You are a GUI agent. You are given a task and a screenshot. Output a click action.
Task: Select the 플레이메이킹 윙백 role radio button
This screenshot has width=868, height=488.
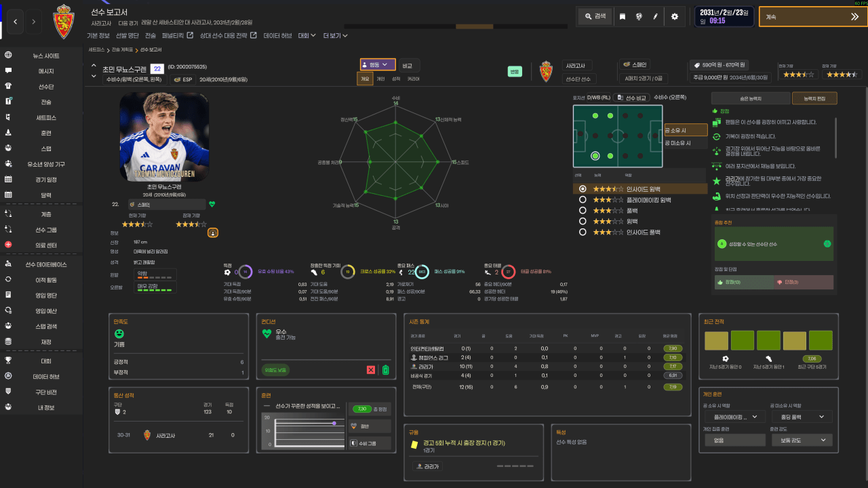(582, 200)
